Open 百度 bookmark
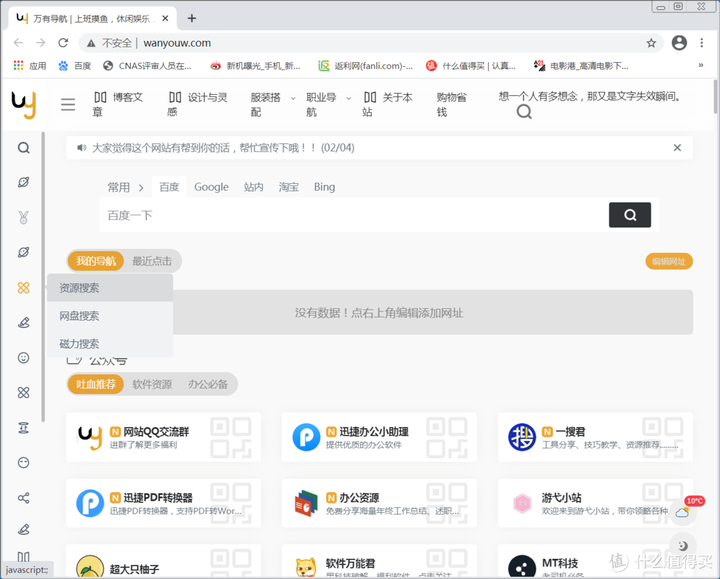Image resolution: width=720 pixels, height=579 pixels. click(75, 66)
